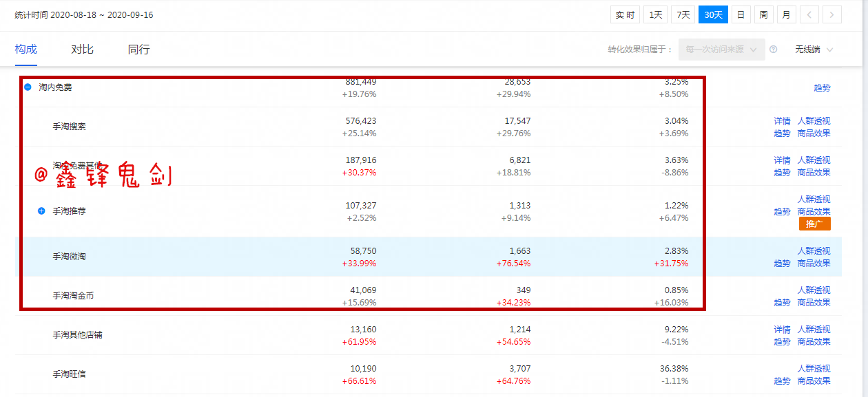Open 人群透视 link for 手淘微淘

point(814,251)
